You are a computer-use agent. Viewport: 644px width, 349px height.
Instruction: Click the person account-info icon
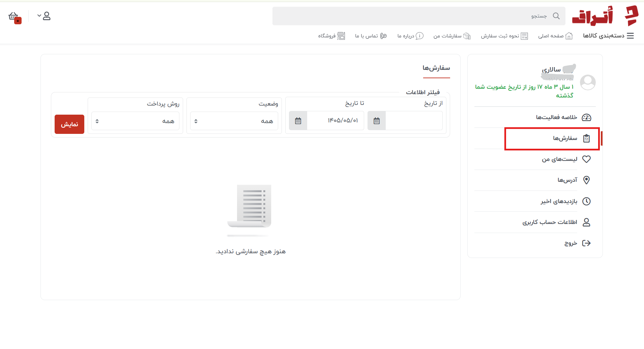click(x=587, y=222)
